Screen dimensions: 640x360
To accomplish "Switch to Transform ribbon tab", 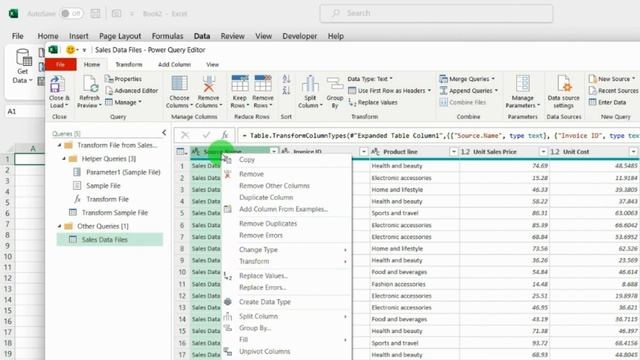I will 129,64.
